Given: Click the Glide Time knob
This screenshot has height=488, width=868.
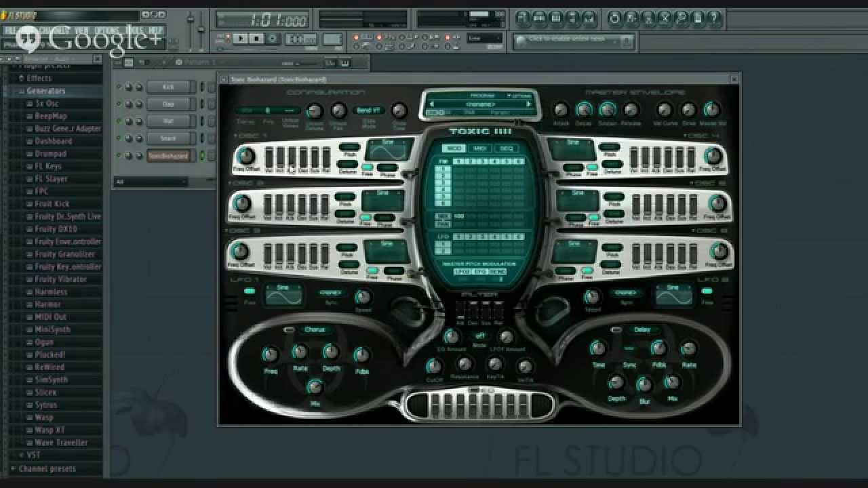Looking at the screenshot, I should pos(399,110).
